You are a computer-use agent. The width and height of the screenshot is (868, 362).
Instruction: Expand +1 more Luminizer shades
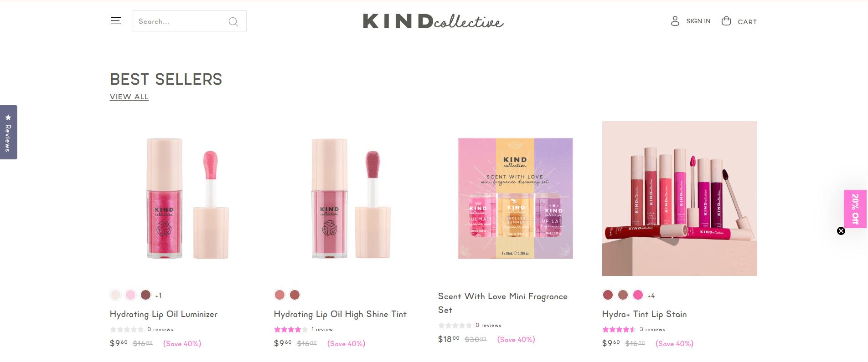coord(159,296)
